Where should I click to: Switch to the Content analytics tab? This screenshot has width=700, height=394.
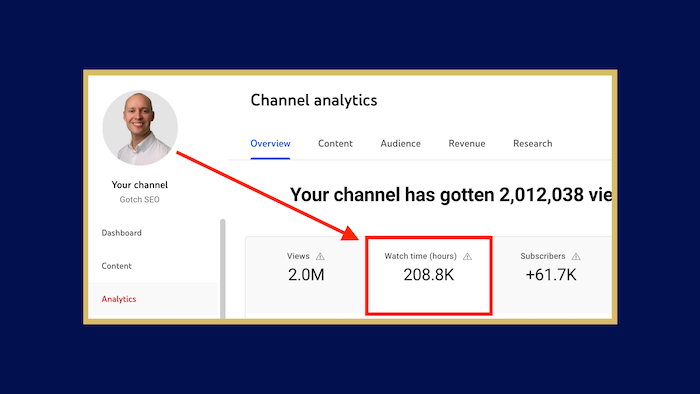335,143
